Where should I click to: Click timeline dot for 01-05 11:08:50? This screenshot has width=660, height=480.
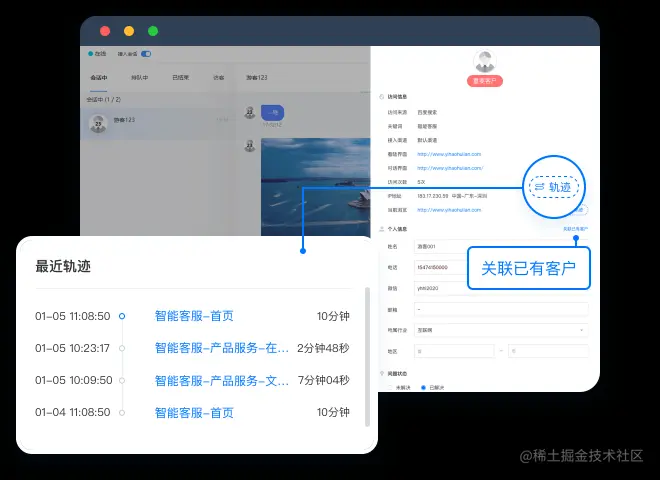(x=122, y=316)
